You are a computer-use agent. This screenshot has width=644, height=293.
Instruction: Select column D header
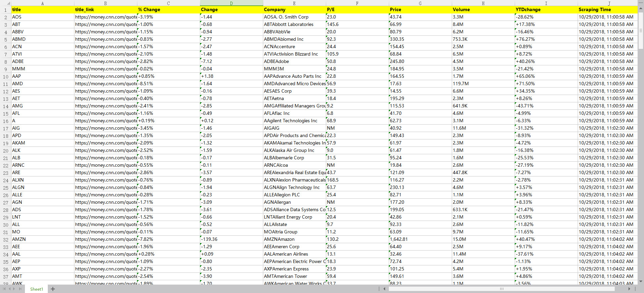click(231, 3)
